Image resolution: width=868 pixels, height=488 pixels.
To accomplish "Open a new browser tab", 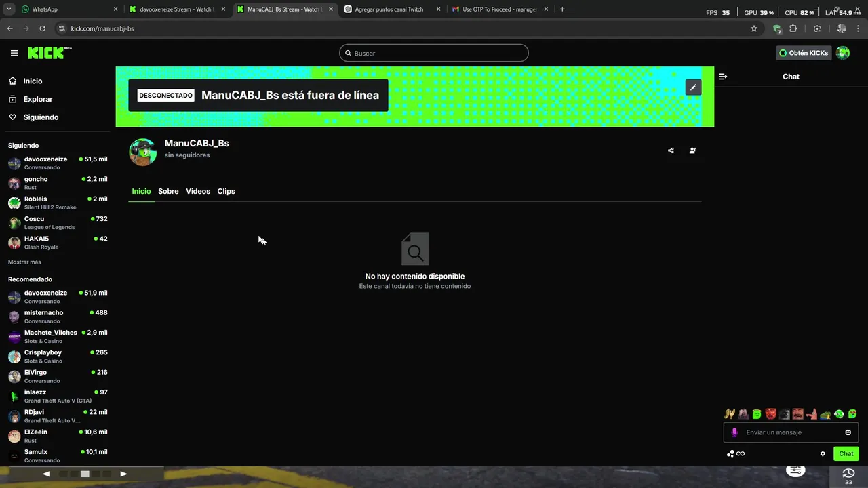I will [562, 9].
